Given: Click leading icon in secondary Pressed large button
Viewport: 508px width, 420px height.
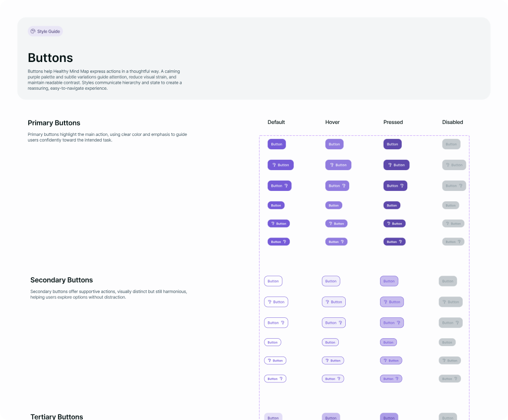Looking at the screenshot, I should 385,302.
